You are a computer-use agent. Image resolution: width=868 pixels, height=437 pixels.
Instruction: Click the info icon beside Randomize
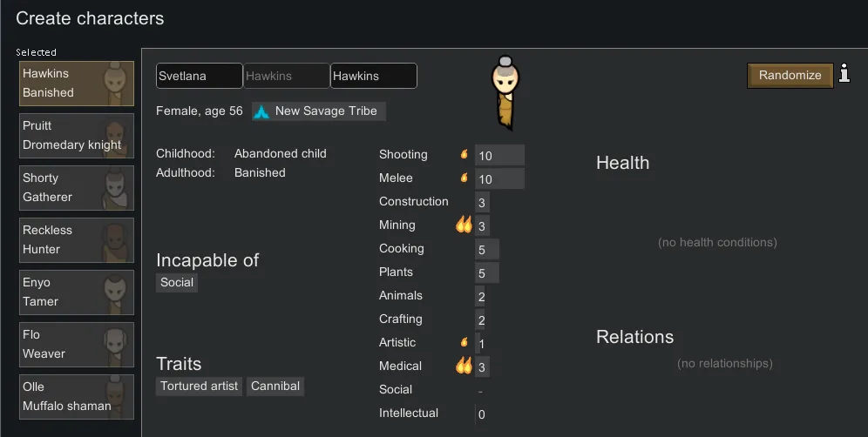[844, 74]
